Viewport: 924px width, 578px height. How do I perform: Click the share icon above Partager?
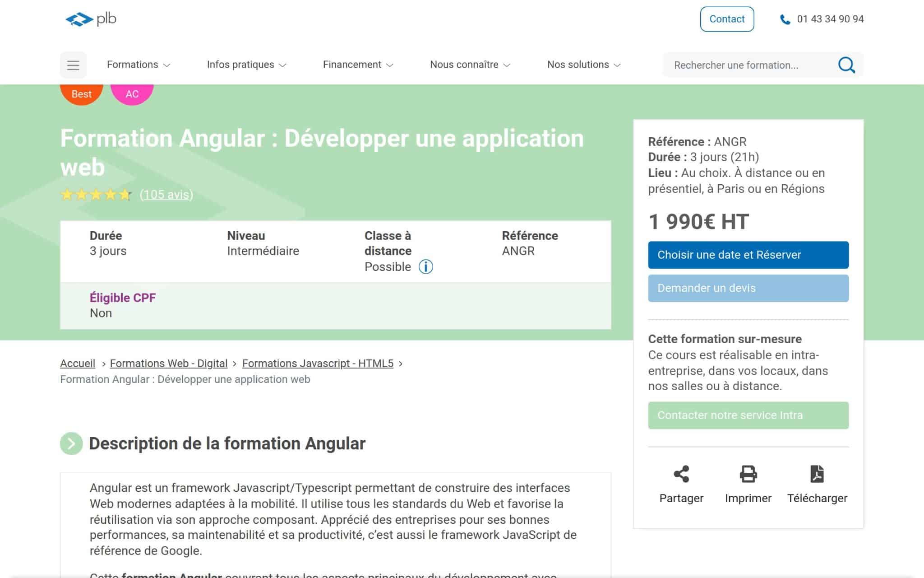click(681, 474)
